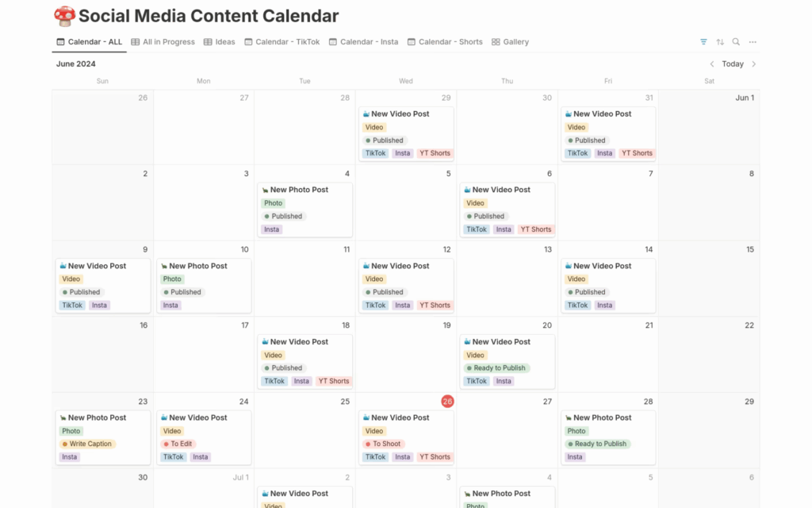The height and width of the screenshot is (508, 812).
Task: Toggle the Published status on June 12's video post
Action: coord(386,292)
